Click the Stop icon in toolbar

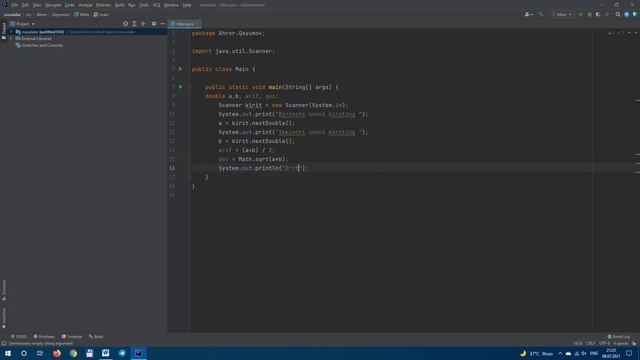607,14
